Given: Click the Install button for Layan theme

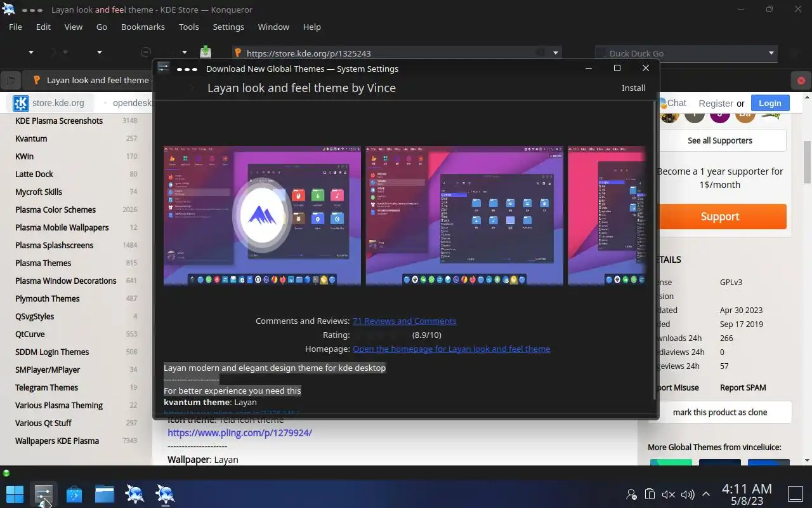Looking at the screenshot, I should [x=633, y=88].
